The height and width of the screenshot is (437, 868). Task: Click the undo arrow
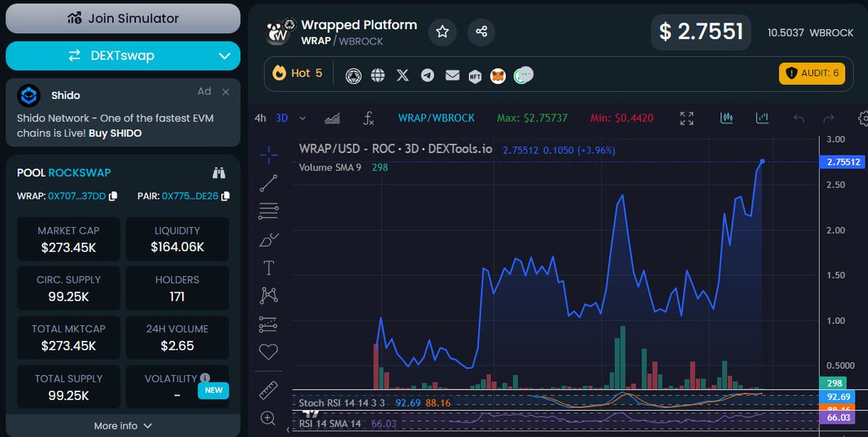[799, 118]
